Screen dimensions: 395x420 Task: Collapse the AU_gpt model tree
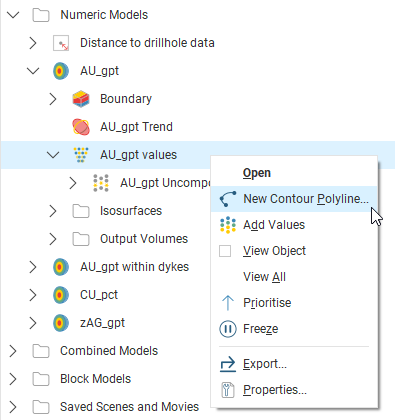(x=33, y=71)
